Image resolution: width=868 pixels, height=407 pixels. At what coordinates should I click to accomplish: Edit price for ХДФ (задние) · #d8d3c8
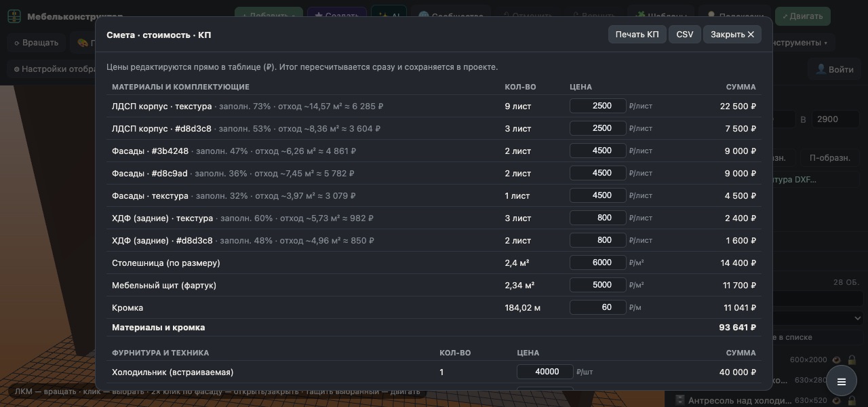597,240
